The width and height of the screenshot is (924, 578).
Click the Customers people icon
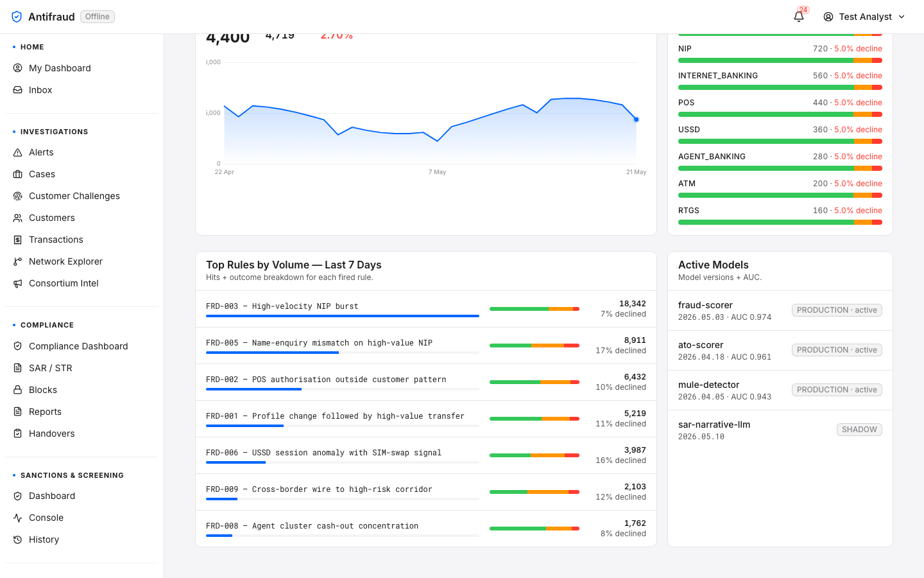18,218
